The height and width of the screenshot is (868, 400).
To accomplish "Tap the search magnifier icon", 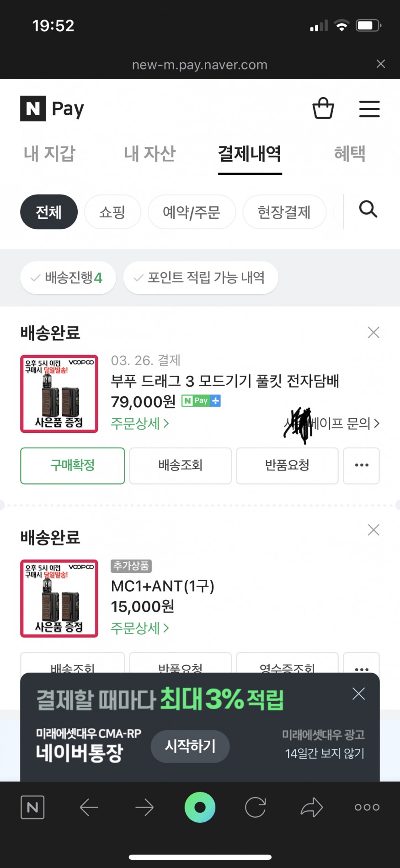I will [x=368, y=210].
